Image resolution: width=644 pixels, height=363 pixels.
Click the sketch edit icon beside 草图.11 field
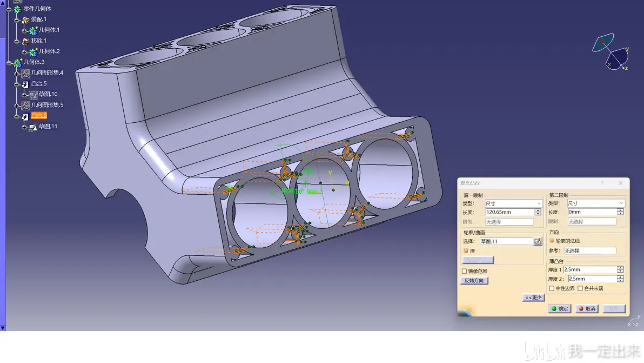(x=538, y=241)
